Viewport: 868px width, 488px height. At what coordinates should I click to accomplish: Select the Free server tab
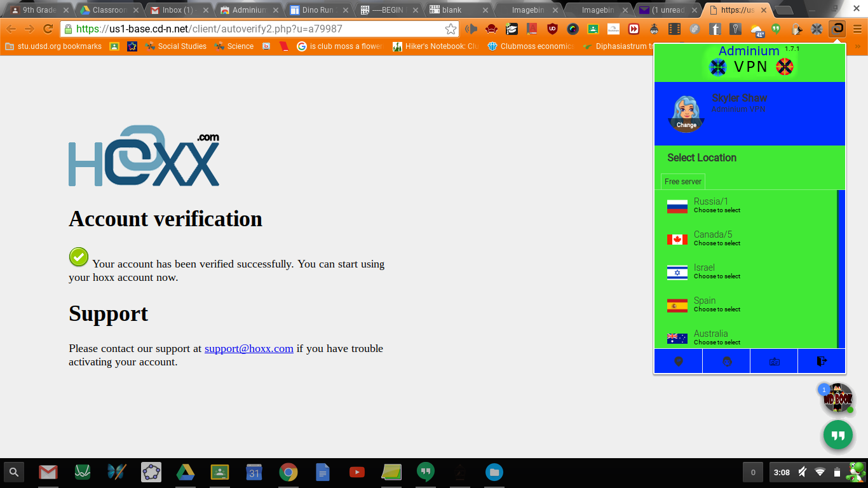pos(683,182)
